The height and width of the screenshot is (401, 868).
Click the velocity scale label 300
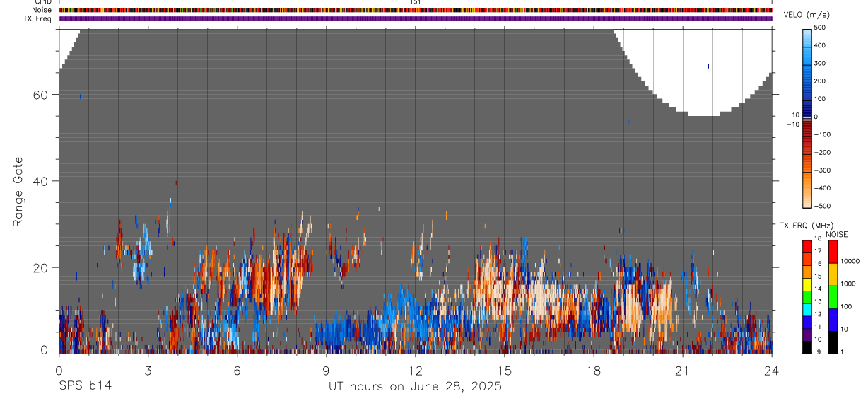[x=820, y=63]
